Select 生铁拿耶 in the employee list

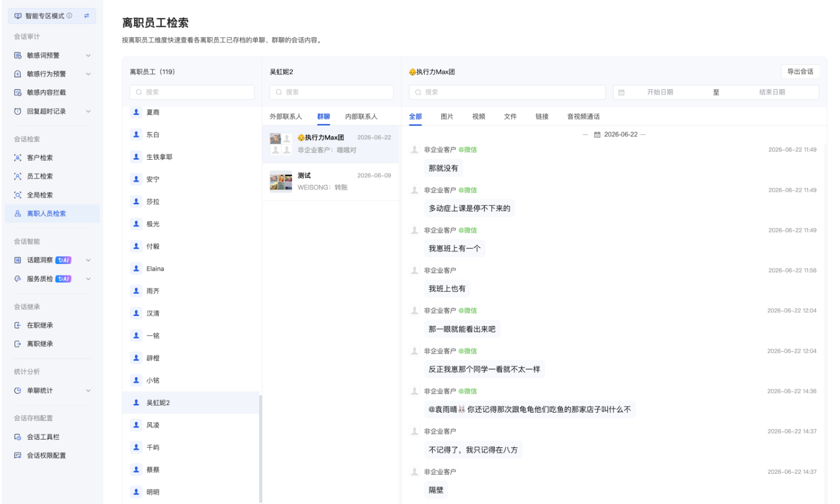click(x=191, y=157)
